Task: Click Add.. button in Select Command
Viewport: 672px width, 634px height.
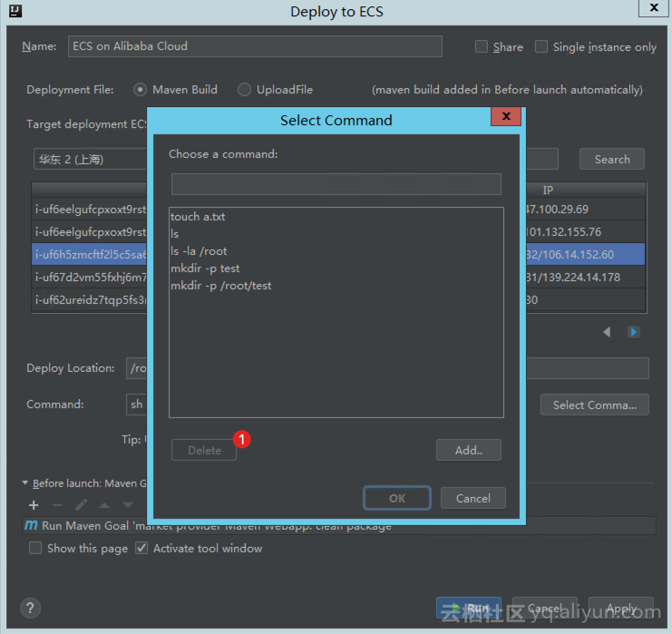Action: (469, 450)
